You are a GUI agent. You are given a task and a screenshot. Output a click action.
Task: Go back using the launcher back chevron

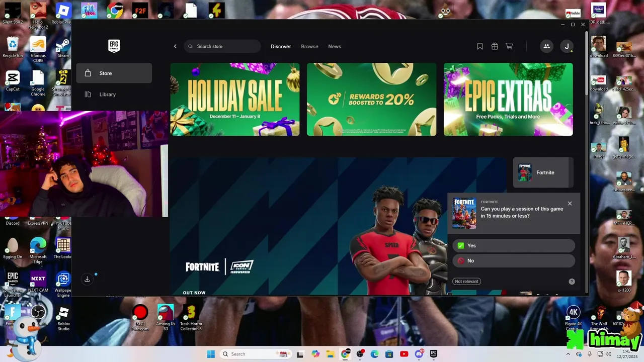coord(175,46)
